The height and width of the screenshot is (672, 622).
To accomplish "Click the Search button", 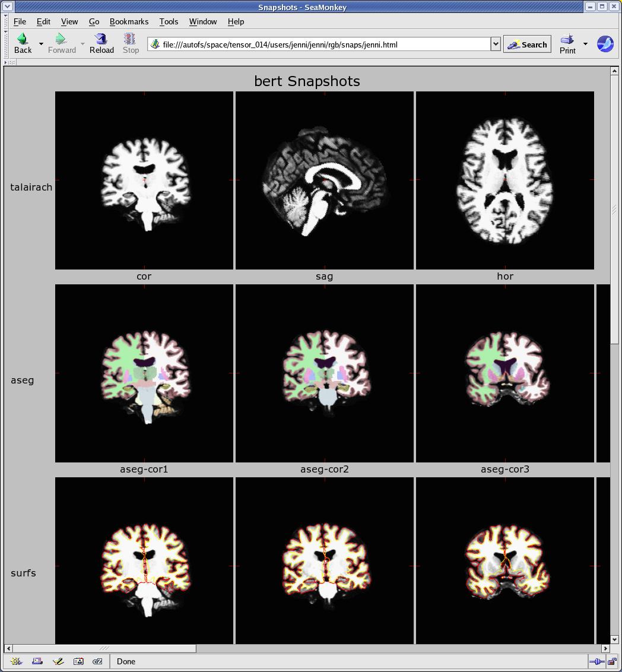I will [527, 45].
